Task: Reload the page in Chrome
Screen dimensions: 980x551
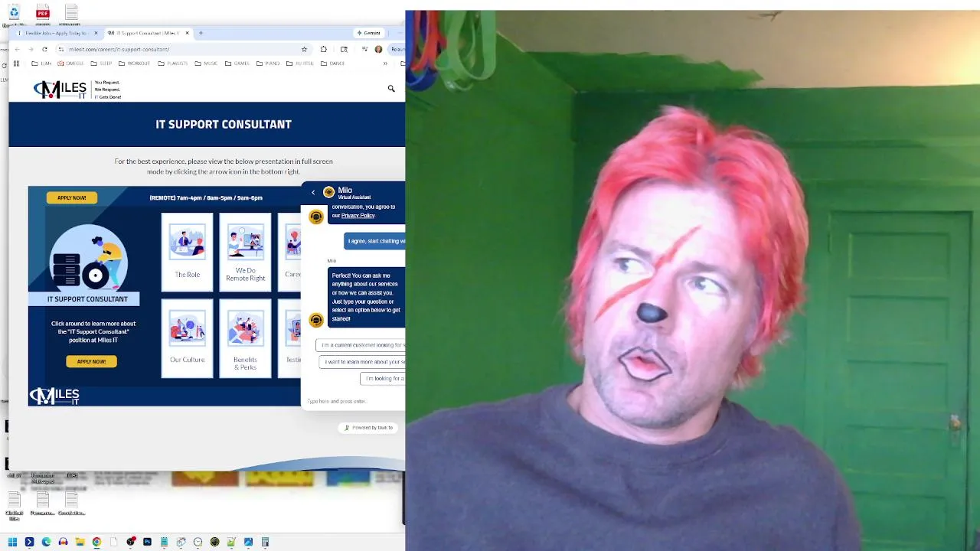Action: point(44,49)
